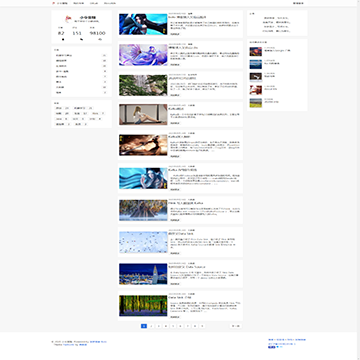Viewport: 360px width, 360px height.
Task: Open the post with purple fairy image
Action: pyautogui.click(x=143, y=55)
